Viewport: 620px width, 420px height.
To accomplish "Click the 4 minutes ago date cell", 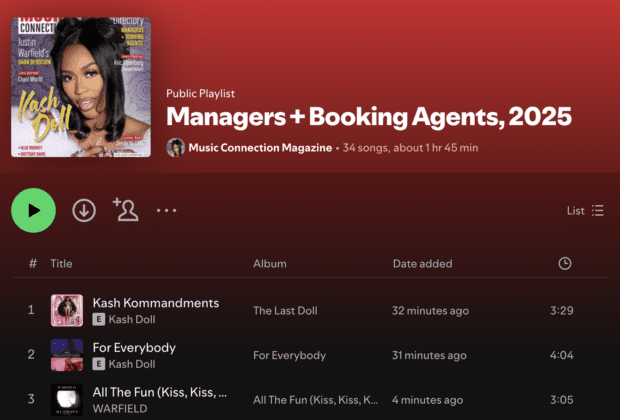I will 427,400.
